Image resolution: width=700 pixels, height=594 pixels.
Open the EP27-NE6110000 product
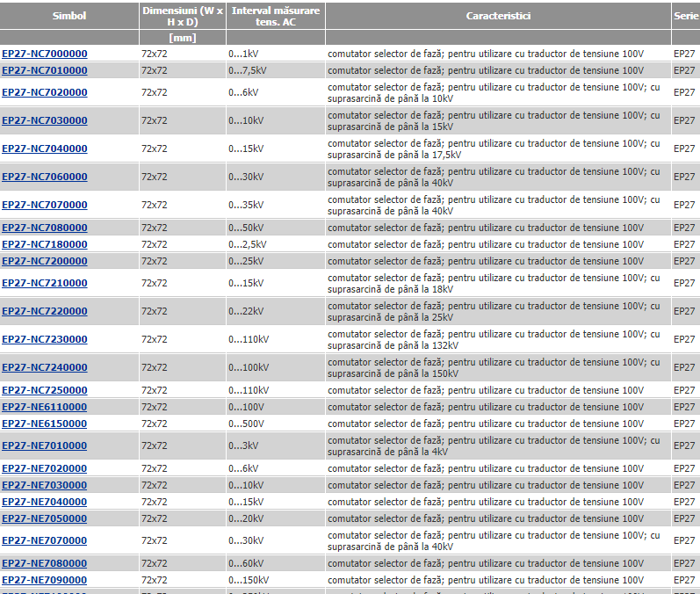(x=45, y=407)
